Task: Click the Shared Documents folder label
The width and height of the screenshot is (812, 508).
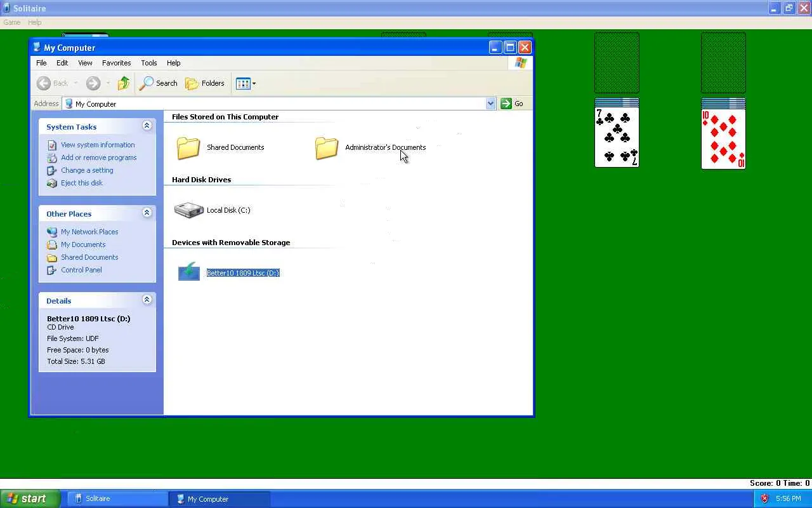Action: (235, 147)
